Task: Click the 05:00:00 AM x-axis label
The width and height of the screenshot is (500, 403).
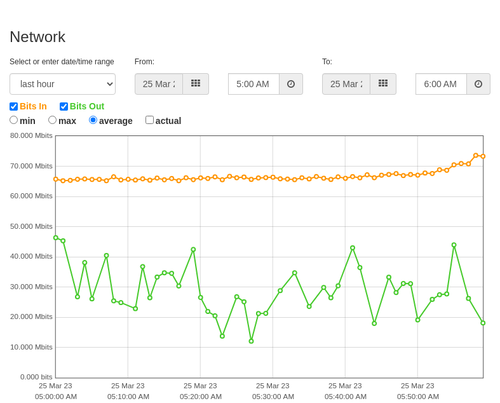Action: 56,397
